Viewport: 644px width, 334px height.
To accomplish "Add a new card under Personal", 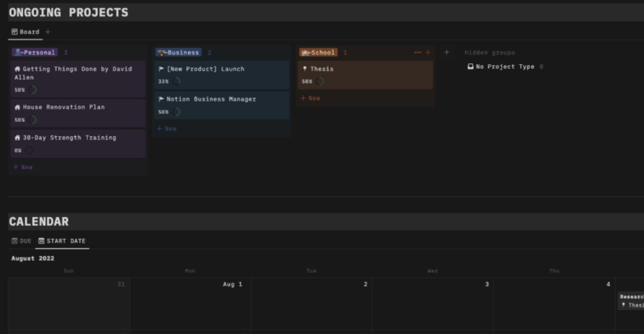I will (23, 167).
